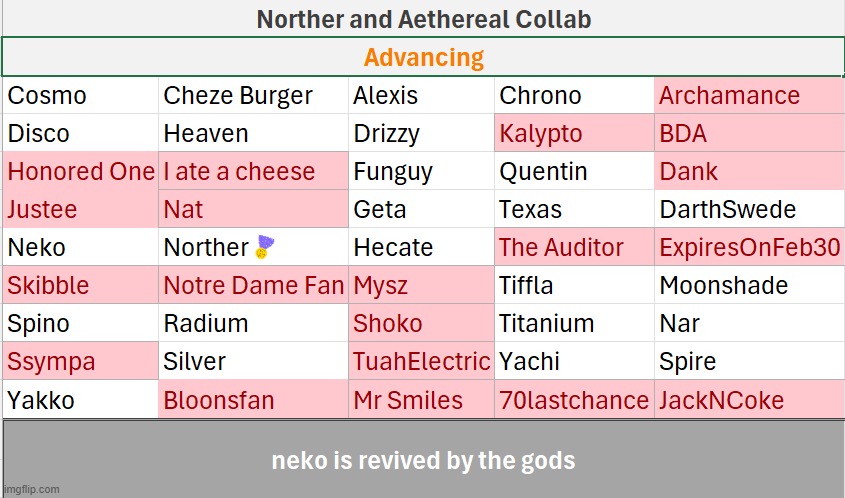
Task: Select the ExpiresOnFeb30 cell
Action: 750,247
